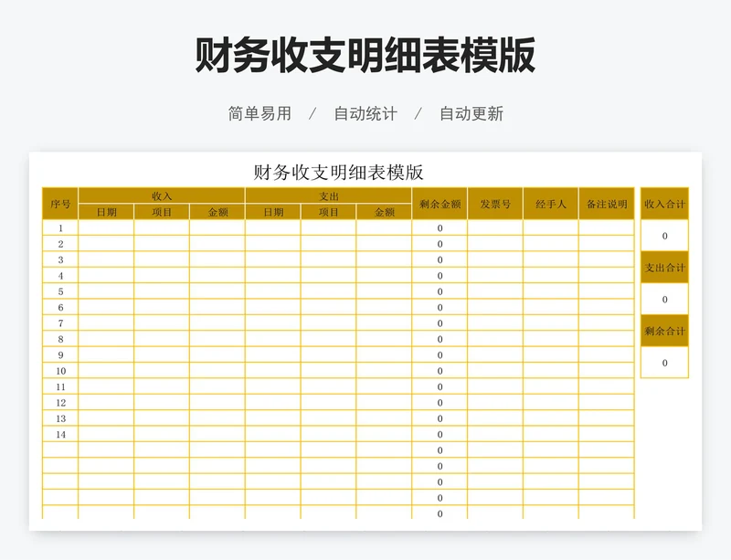Select the 支出合计 label cell
731x560 pixels.
point(665,268)
